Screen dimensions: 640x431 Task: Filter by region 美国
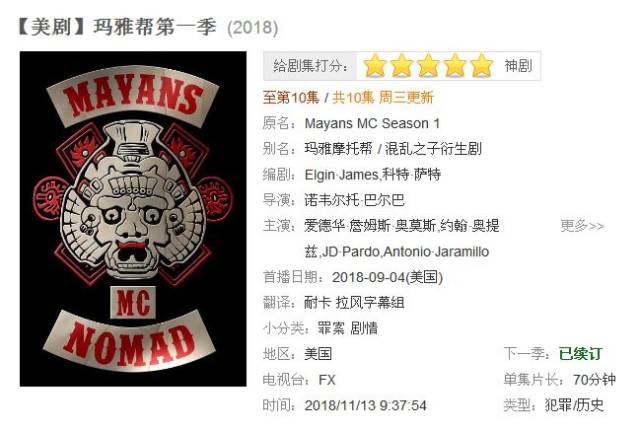pyautogui.click(x=318, y=354)
